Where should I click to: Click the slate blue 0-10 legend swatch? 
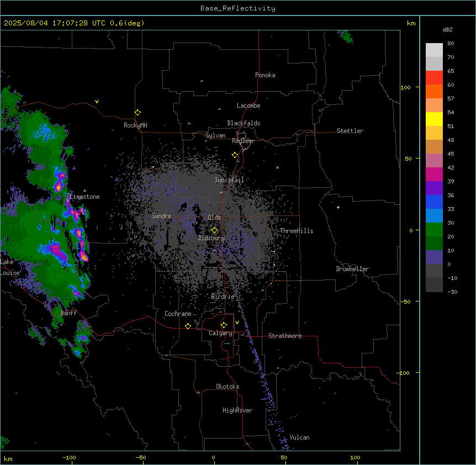434,257
